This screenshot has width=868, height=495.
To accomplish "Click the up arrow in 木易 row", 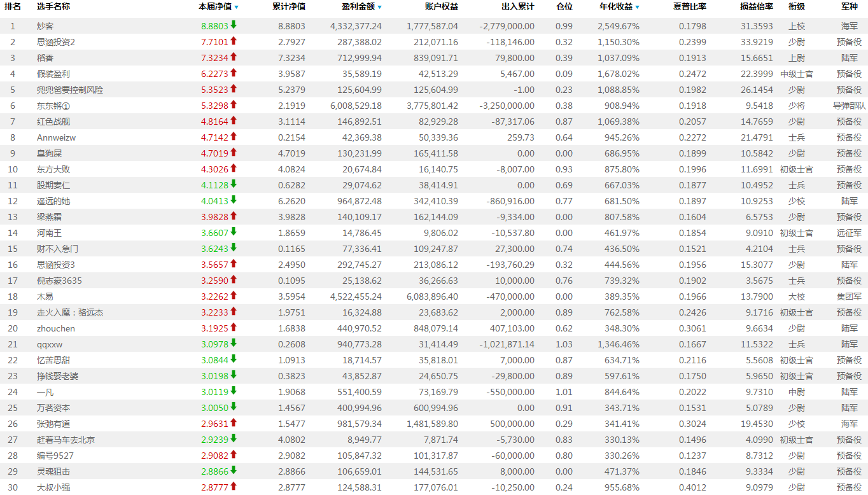I will point(234,295).
